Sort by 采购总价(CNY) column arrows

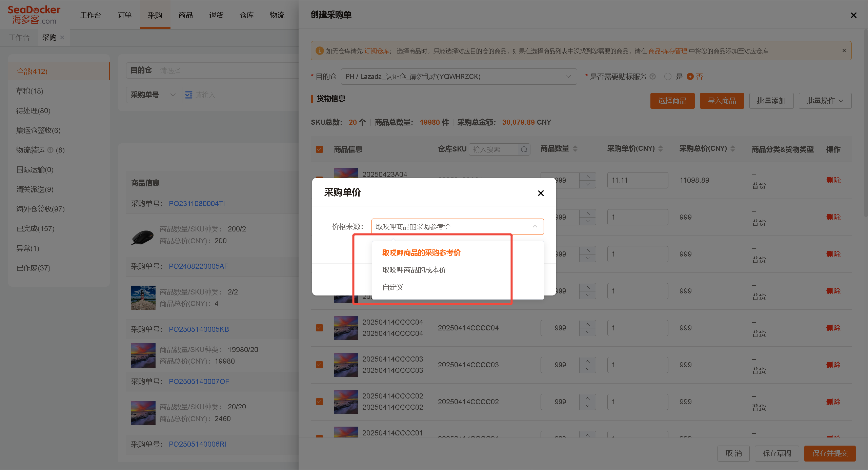(733, 149)
